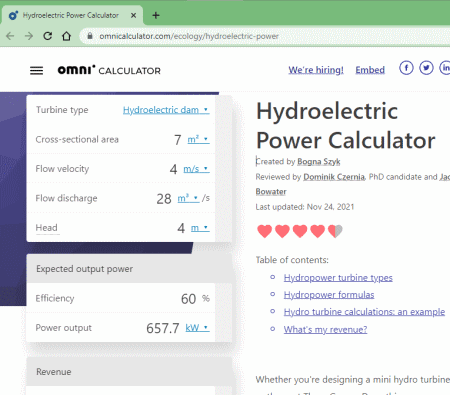Screen dimensions: 450x395
Task: Edit head value 4
Action: [x=181, y=228]
